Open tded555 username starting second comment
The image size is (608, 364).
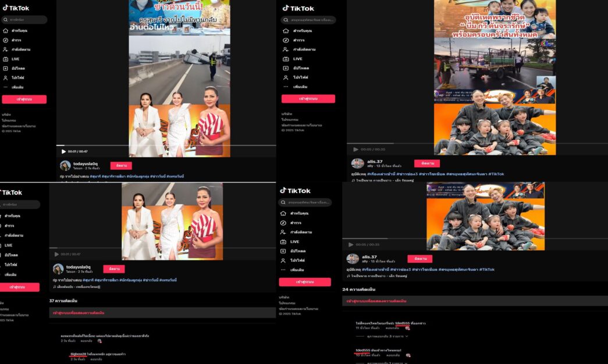[362, 350]
